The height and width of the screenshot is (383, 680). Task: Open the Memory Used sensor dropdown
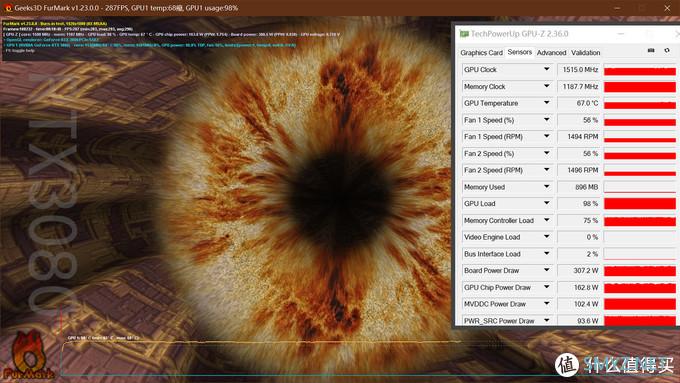pyautogui.click(x=546, y=187)
